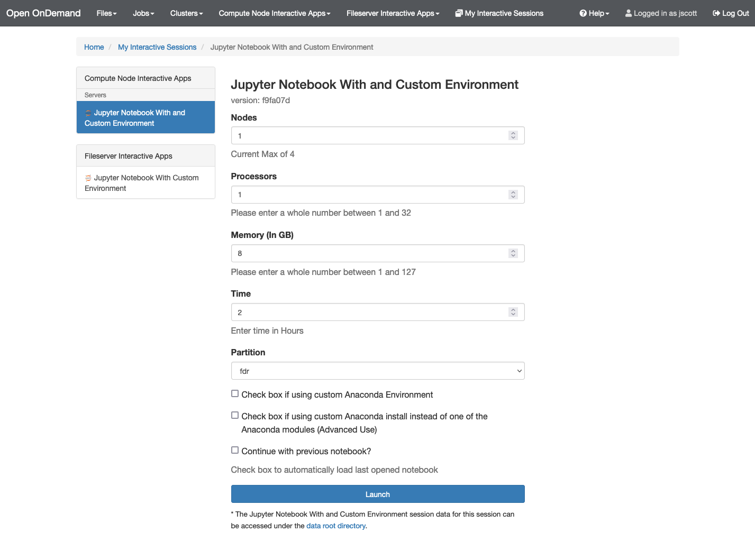
Task: Click the Time field stepper arrows
Action: point(513,312)
